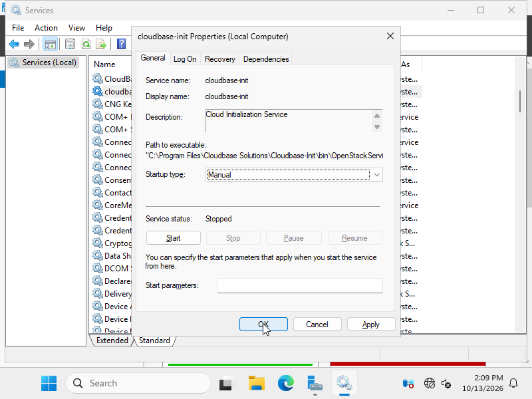Click the forward arrow in the Services toolbar
Image resolution: width=532 pixels, height=399 pixels.
click(x=29, y=44)
